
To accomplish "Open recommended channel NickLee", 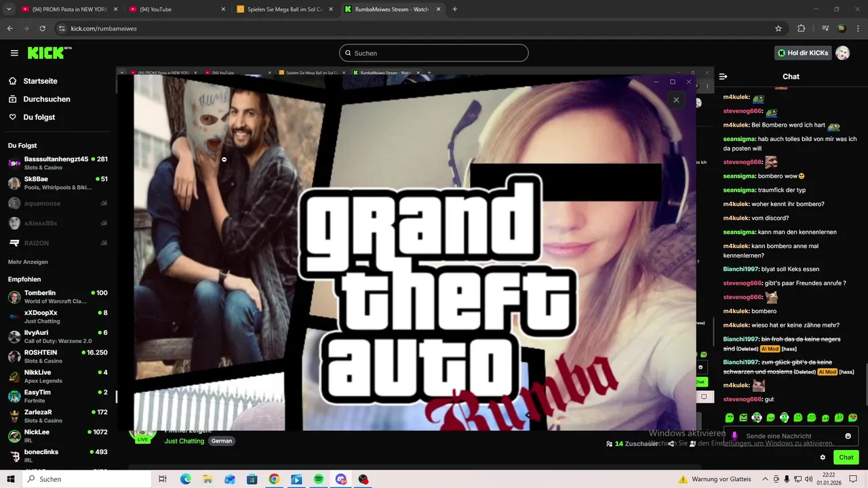I will click(x=58, y=436).
